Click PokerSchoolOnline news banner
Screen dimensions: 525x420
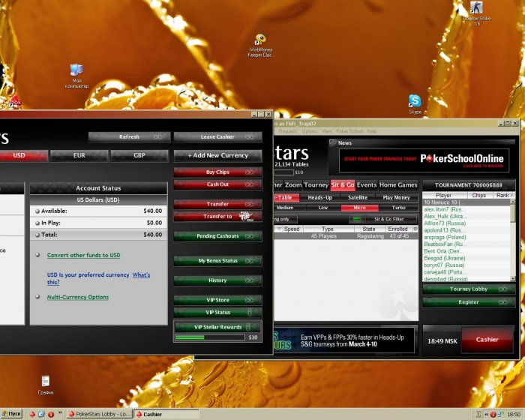(424, 160)
